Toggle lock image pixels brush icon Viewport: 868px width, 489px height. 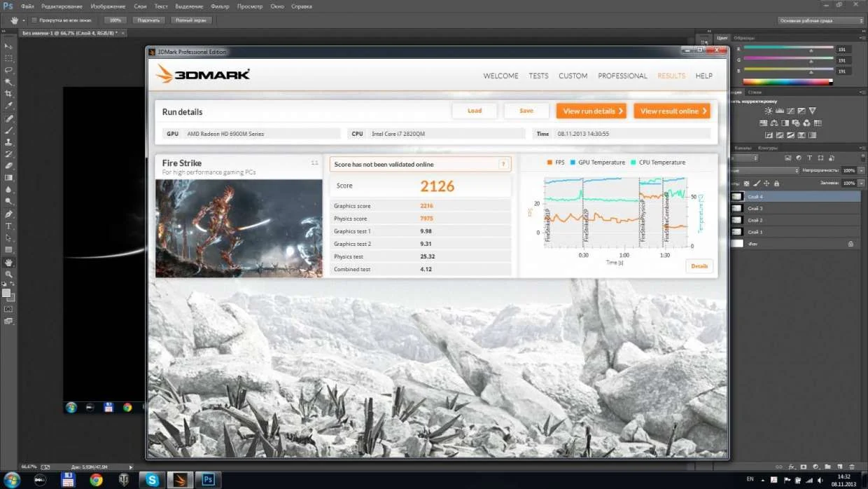pos(757,184)
